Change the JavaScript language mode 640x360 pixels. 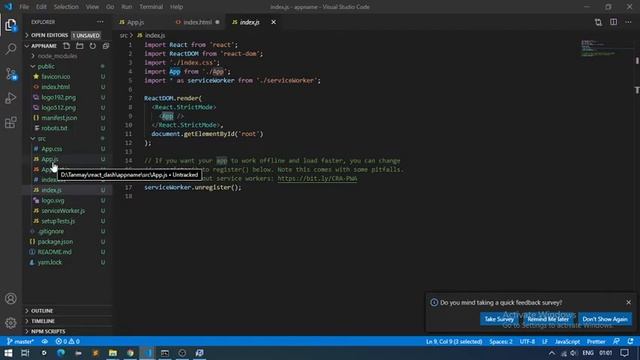(567, 341)
